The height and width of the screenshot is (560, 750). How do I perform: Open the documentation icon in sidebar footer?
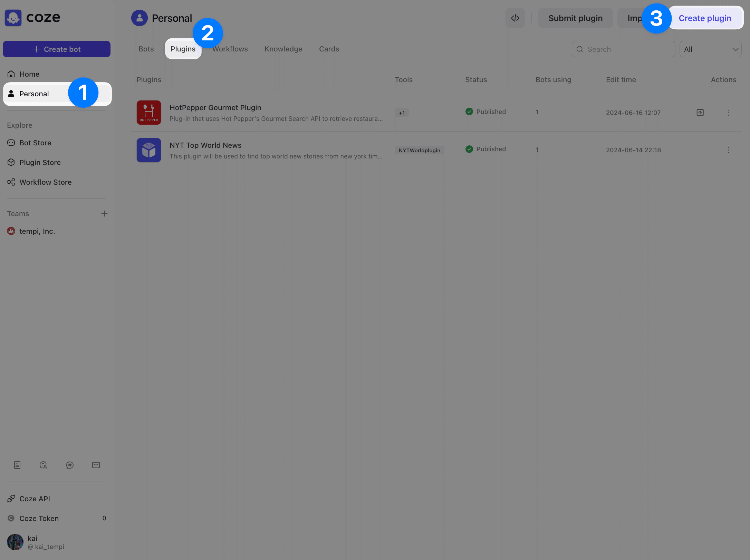[x=17, y=465]
